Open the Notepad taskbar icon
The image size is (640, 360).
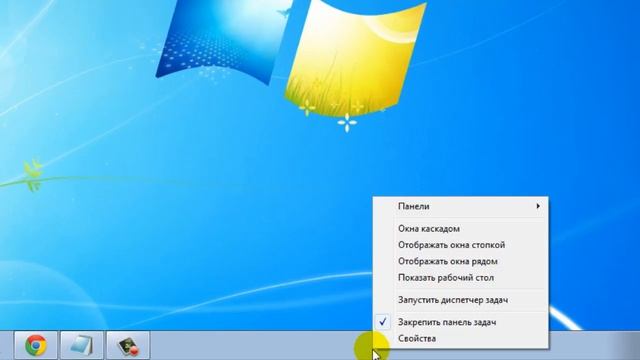click(82, 345)
